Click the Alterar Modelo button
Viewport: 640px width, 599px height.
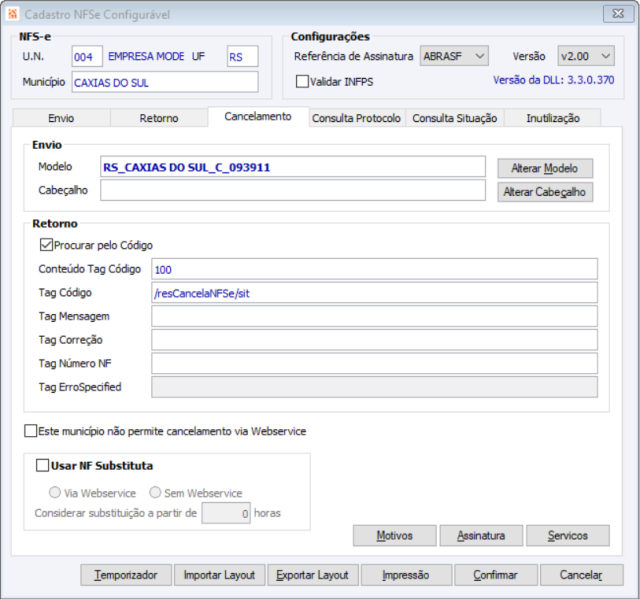[545, 168]
